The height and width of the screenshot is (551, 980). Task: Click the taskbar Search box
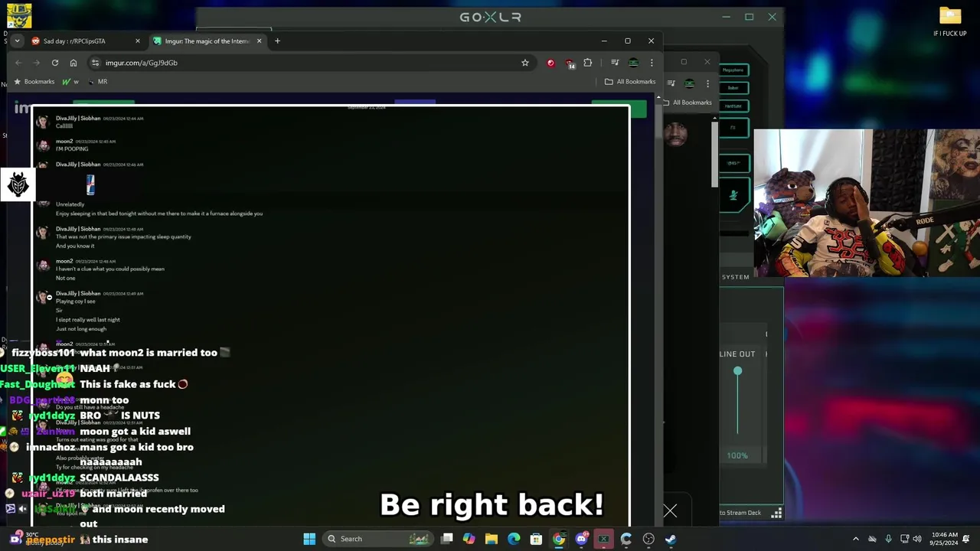click(377, 539)
